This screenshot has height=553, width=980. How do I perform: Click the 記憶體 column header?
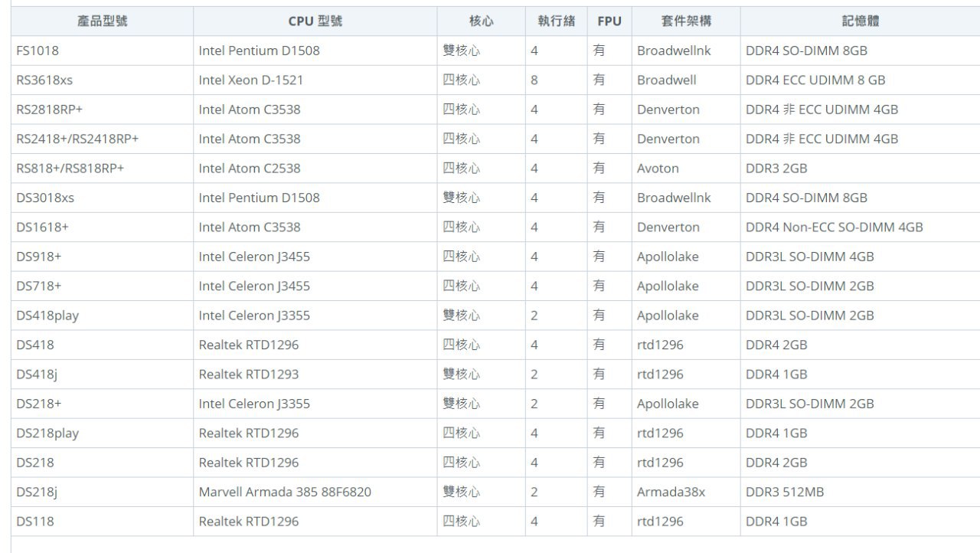(x=860, y=21)
